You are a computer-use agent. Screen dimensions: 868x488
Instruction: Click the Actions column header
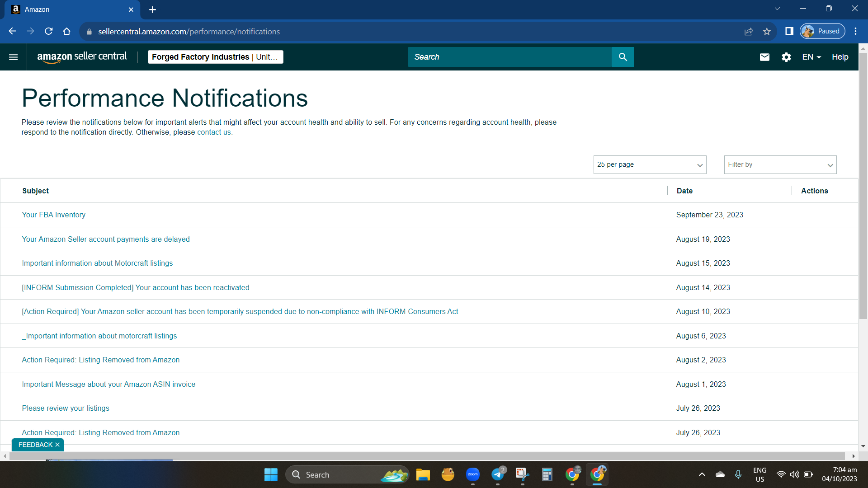pyautogui.click(x=815, y=191)
